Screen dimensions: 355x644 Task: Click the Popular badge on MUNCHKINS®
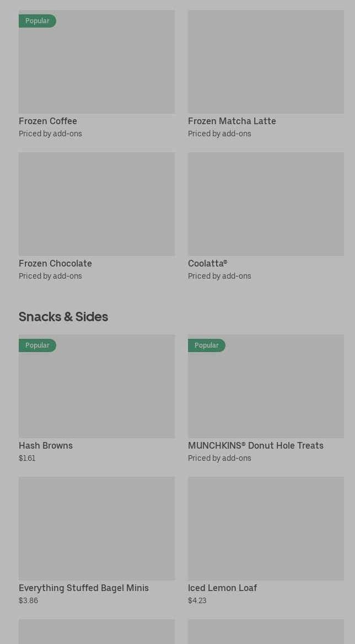click(x=206, y=345)
